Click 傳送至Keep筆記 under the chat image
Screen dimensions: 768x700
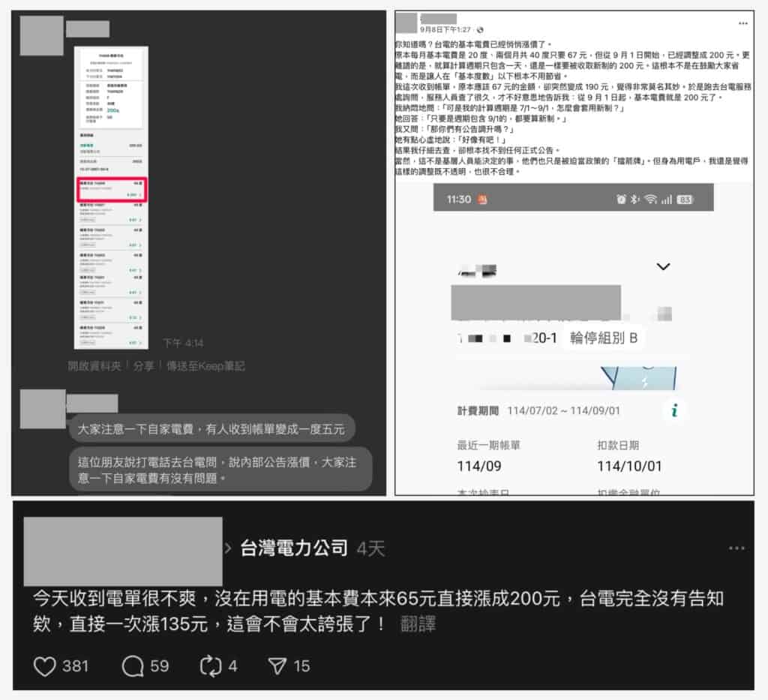[x=205, y=366]
